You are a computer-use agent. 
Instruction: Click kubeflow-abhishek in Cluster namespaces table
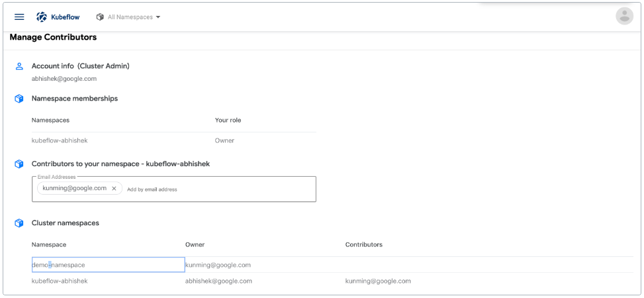[60, 281]
